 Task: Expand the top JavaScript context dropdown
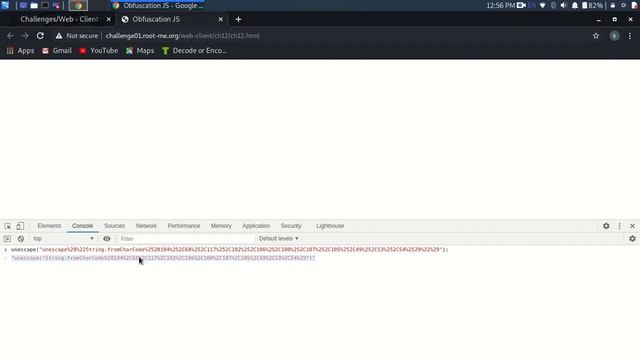[64, 239]
